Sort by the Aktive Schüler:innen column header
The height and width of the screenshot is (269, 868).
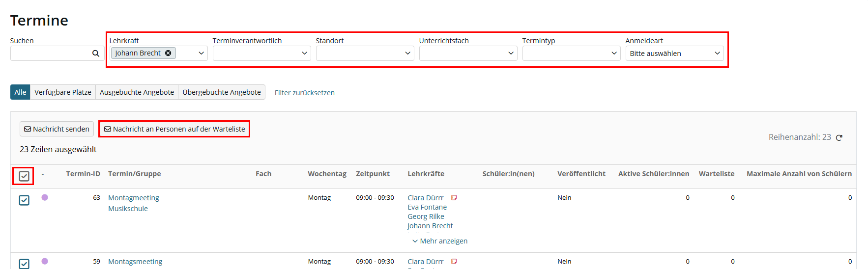(654, 174)
